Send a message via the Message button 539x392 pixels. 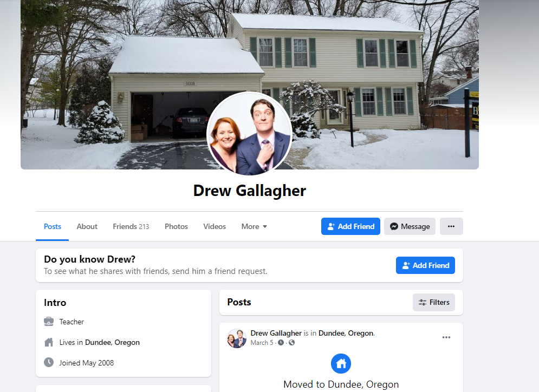(410, 226)
